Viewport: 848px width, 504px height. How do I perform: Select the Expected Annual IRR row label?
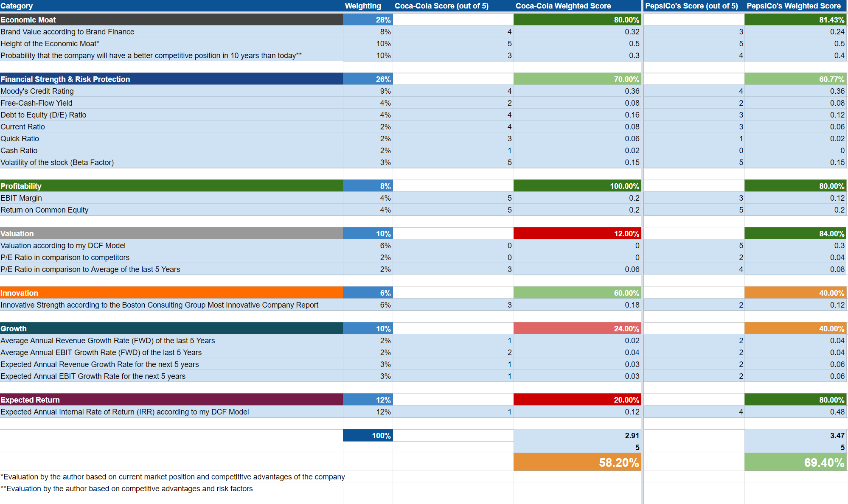click(171, 412)
